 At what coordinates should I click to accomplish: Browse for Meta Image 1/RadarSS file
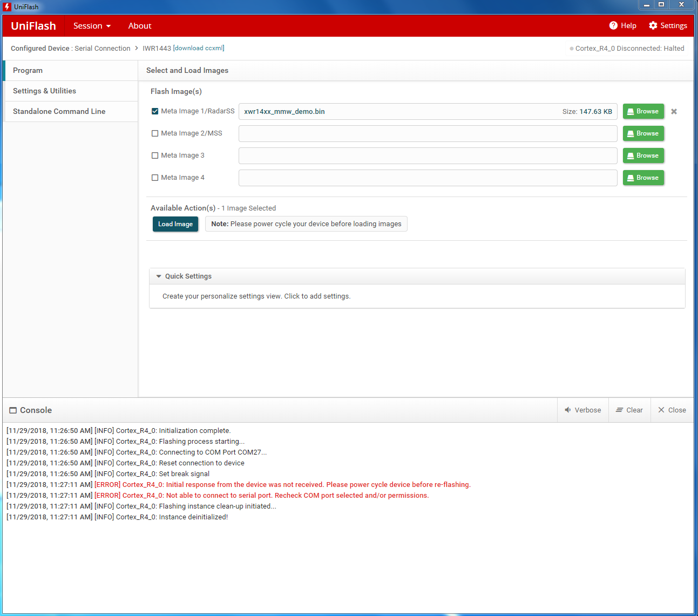(643, 111)
